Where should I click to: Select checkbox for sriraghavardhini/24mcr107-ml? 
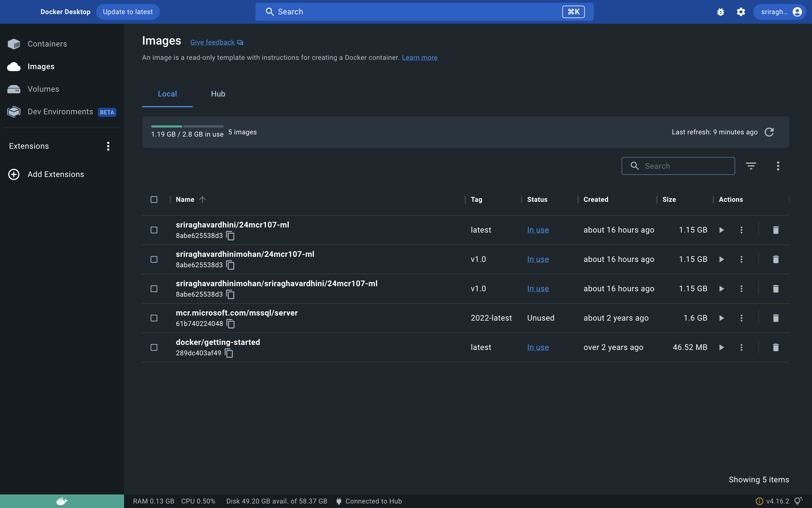pyautogui.click(x=154, y=230)
